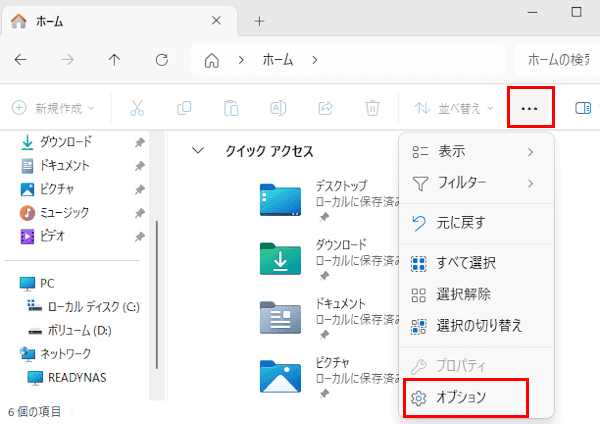Screen dimensions: 600x424
Task: Add a new tab with plus button
Action: click(259, 21)
